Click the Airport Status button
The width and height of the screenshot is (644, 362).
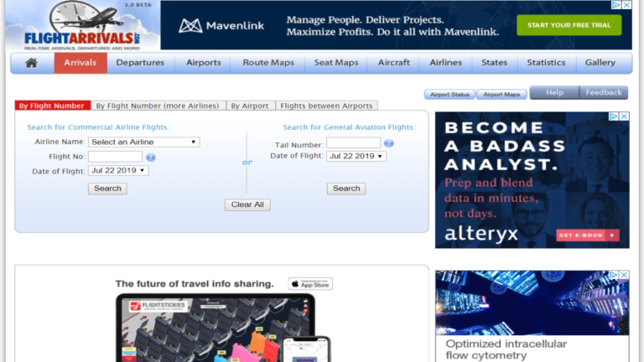coord(449,95)
